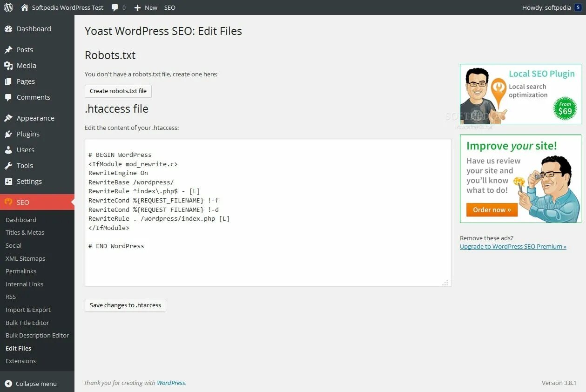Follow Upgrade to WordPress SEO Premium link
The image size is (586, 392).
(x=513, y=247)
